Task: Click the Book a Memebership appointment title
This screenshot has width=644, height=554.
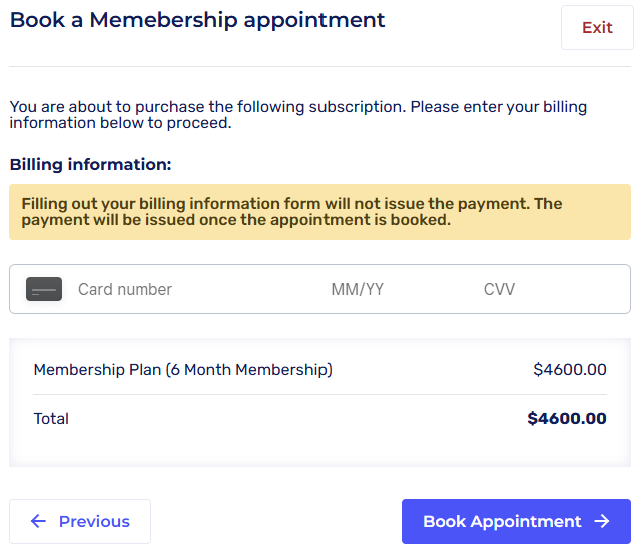Action: coord(197,20)
